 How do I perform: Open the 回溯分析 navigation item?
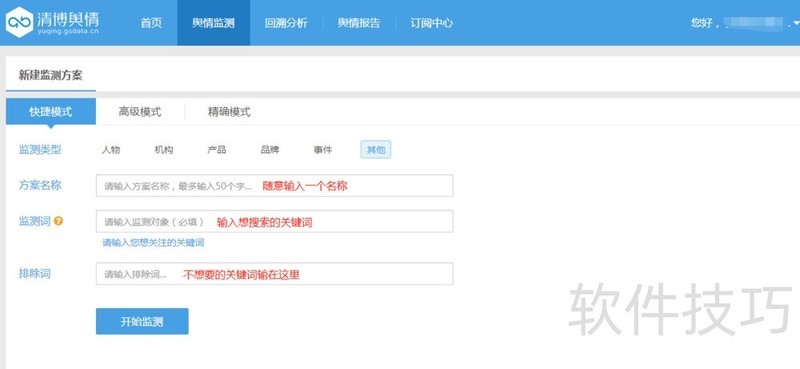tap(286, 23)
